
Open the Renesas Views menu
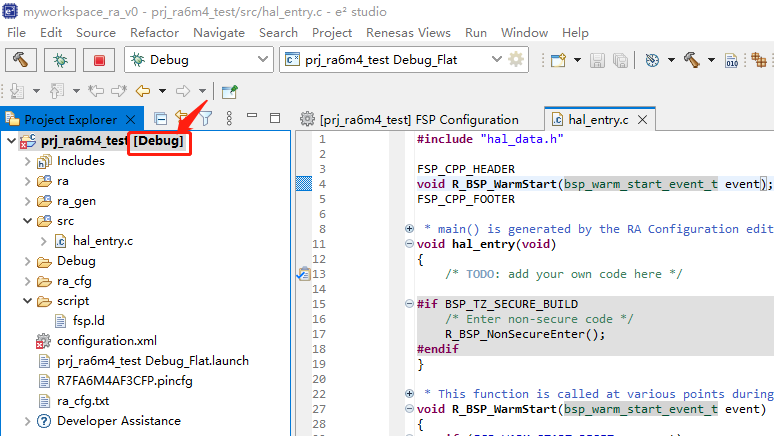408,33
